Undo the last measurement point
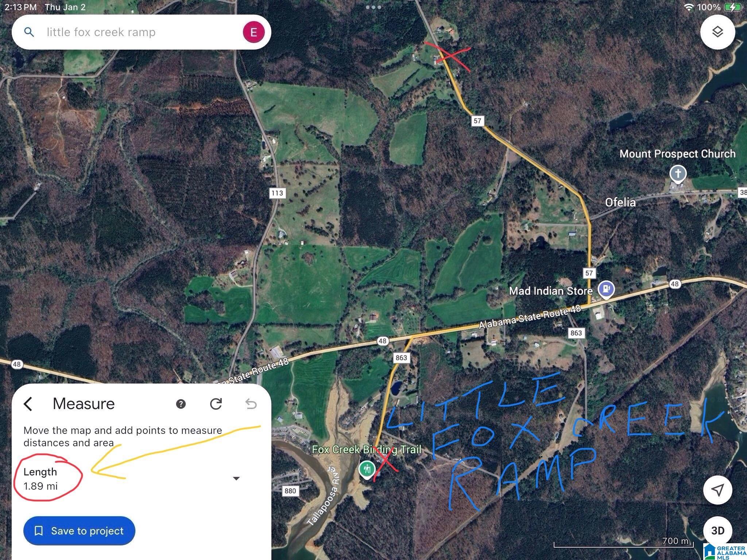The image size is (747, 560). [251, 404]
